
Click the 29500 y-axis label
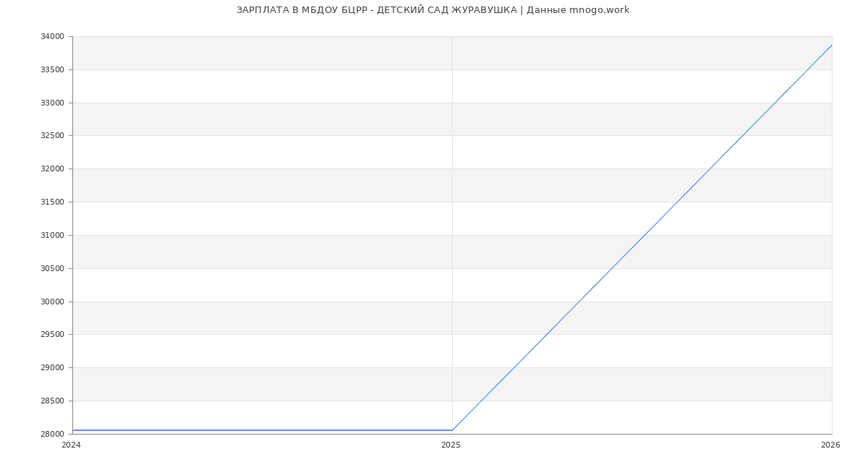(54, 335)
